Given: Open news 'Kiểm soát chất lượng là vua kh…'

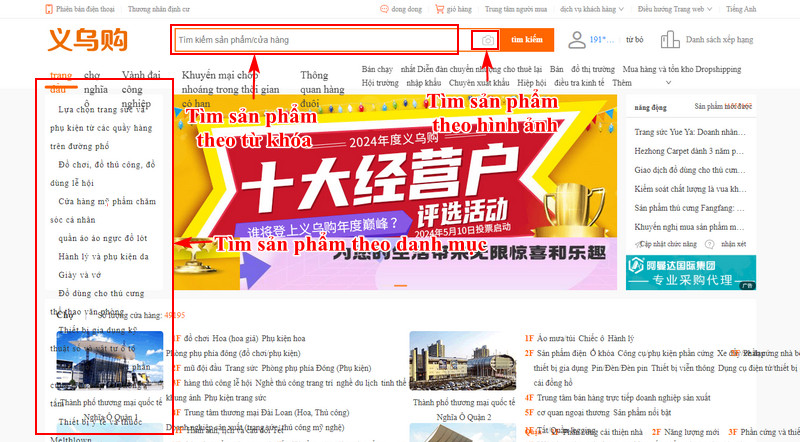Looking at the screenshot, I should (x=690, y=189).
